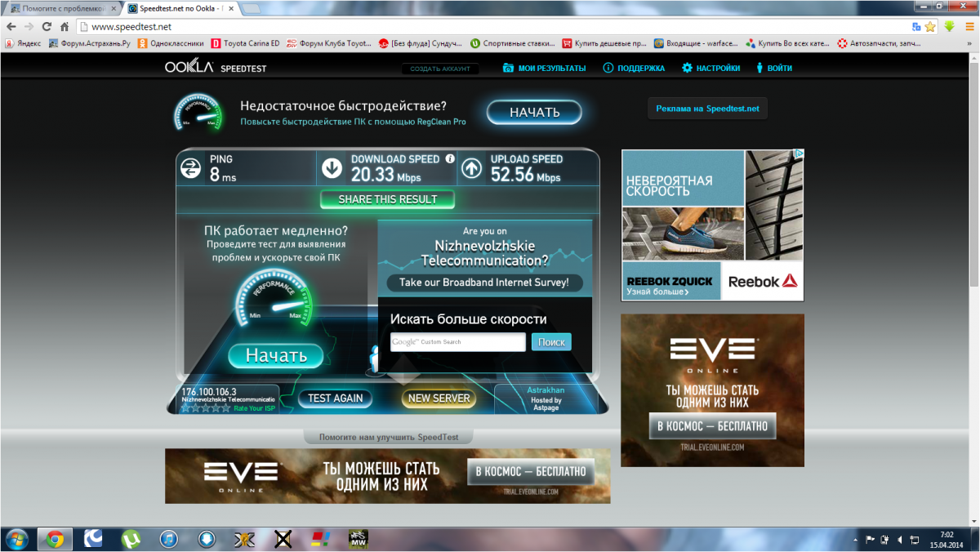The image size is (980, 552).
Task: Click the Astrakhan server hosted by Astpage
Action: tap(546, 400)
